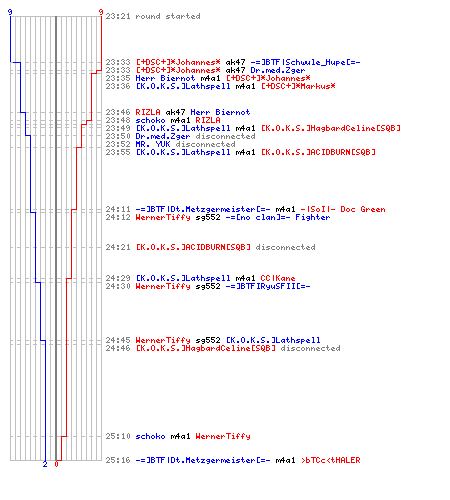Click -|SoI|- Doc Green name

(x=343, y=210)
